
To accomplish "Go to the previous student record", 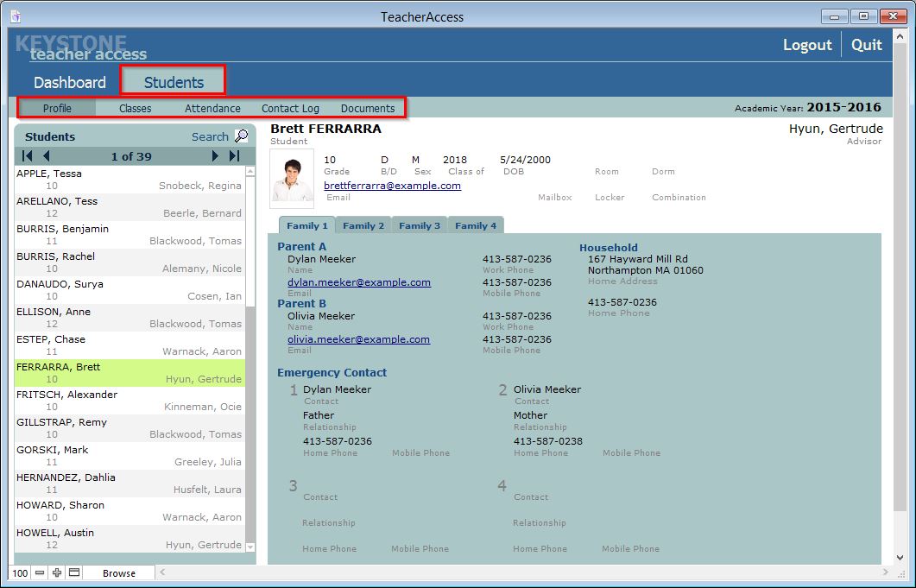I will coord(47,156).
